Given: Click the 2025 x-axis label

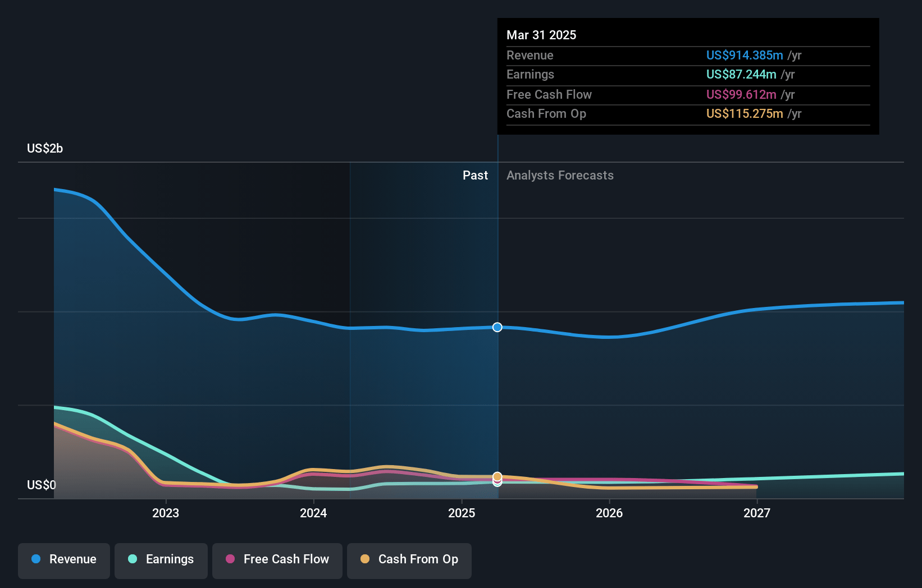Looking at the screenshot, I should click(462, 513).
